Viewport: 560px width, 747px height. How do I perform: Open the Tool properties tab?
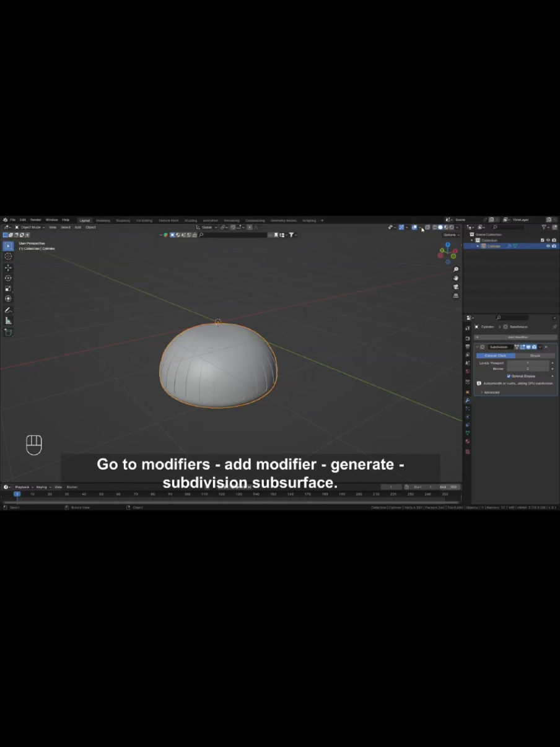coord(468,327)
